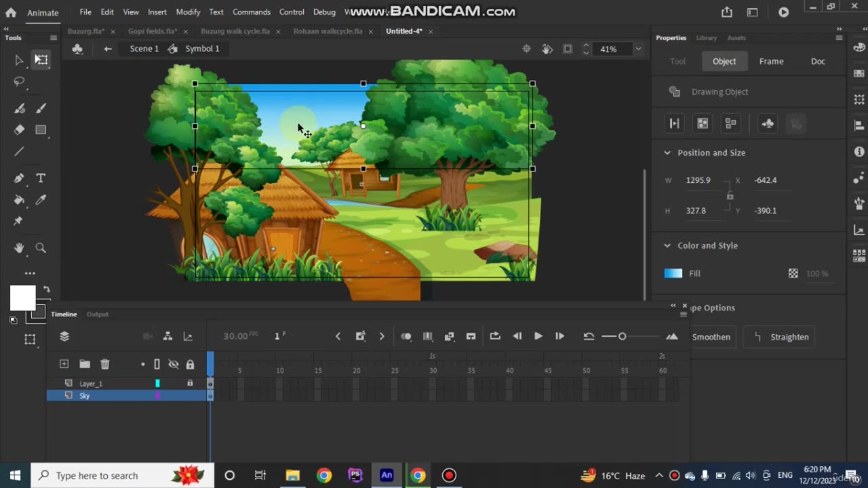Collapse the Position and Size section

tap(667, 152)
